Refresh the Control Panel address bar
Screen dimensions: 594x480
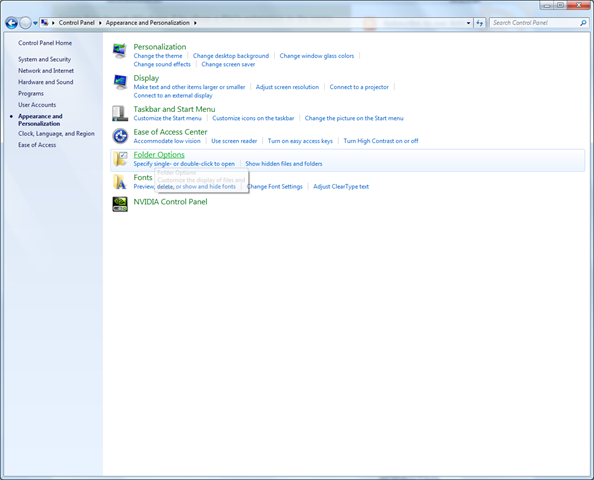coord(480,23)
